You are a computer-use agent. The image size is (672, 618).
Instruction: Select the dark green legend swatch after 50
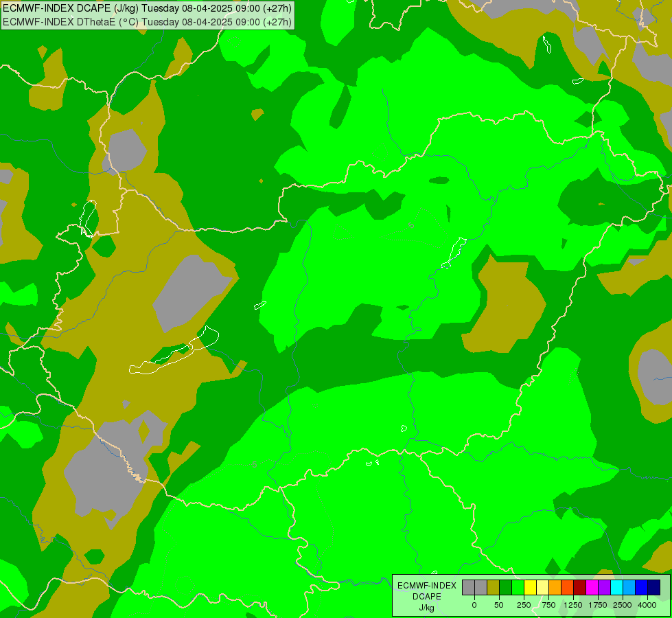coord(505,588)
